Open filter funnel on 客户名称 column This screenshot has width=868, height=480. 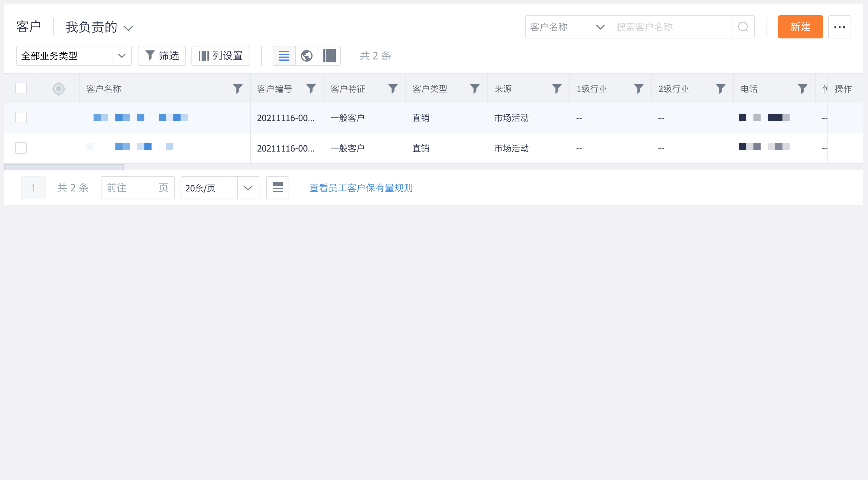(x=237, y=88)
